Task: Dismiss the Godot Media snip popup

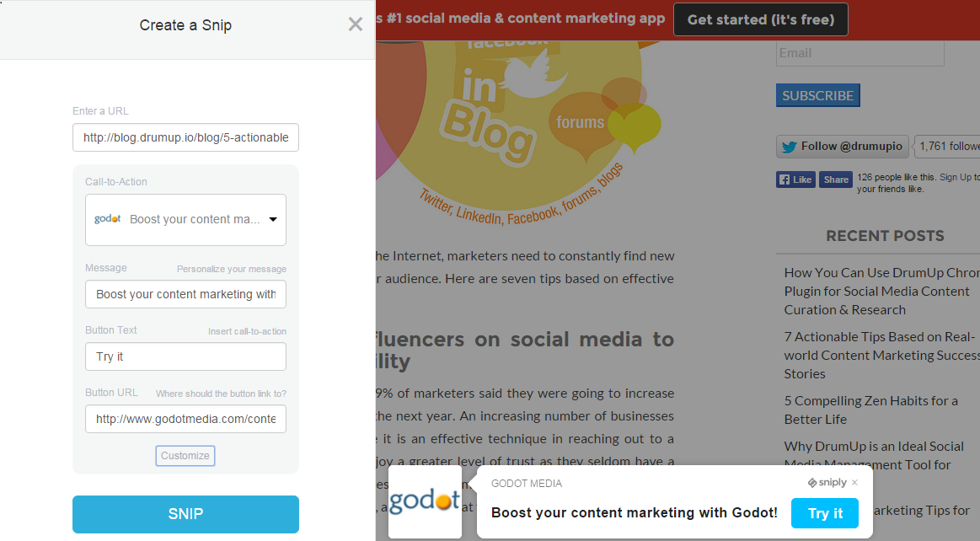Action: [x=855, y=482]
